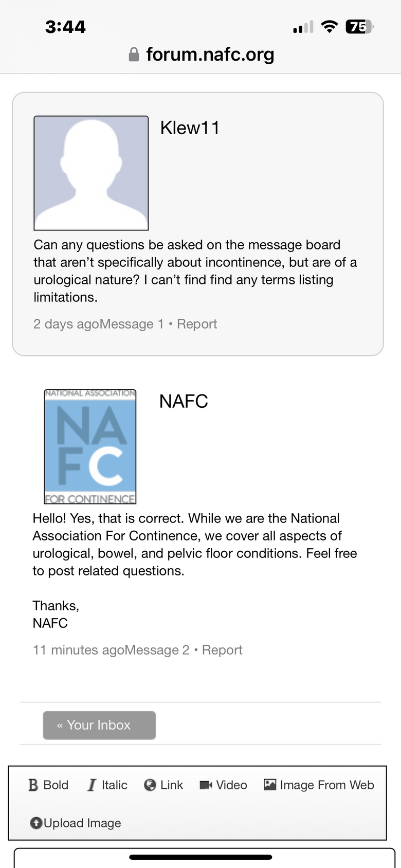Open Klew11's profile avatar
401x868 pixels.
[x=91, y=173]
